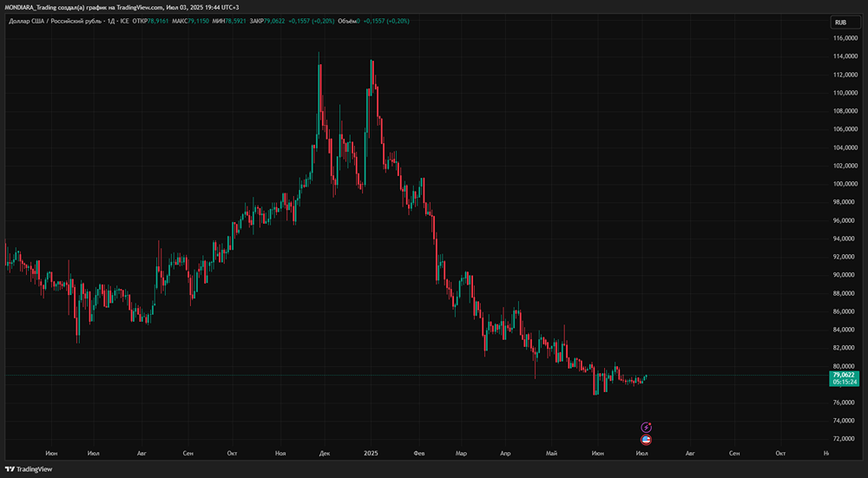Screen dimensions: 868x478
Task: Click the МАКС 79,1150 high value
Action: click(191, 21)
